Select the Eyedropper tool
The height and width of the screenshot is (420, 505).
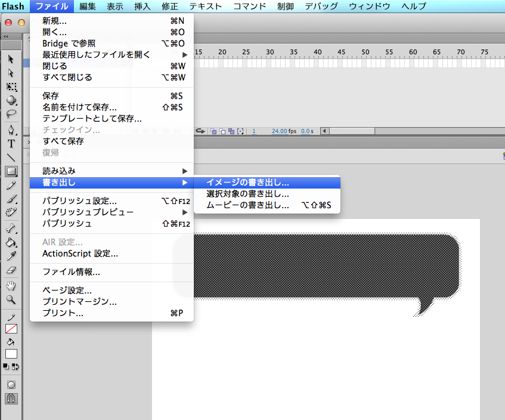point(11,257)
